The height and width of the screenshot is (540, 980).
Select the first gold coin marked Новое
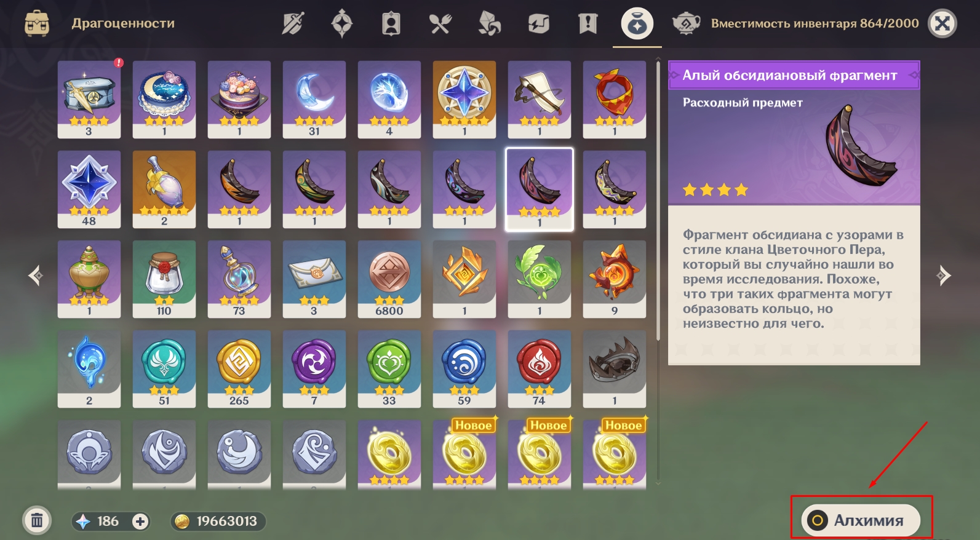pyautogui.click(x=464, y=454)
